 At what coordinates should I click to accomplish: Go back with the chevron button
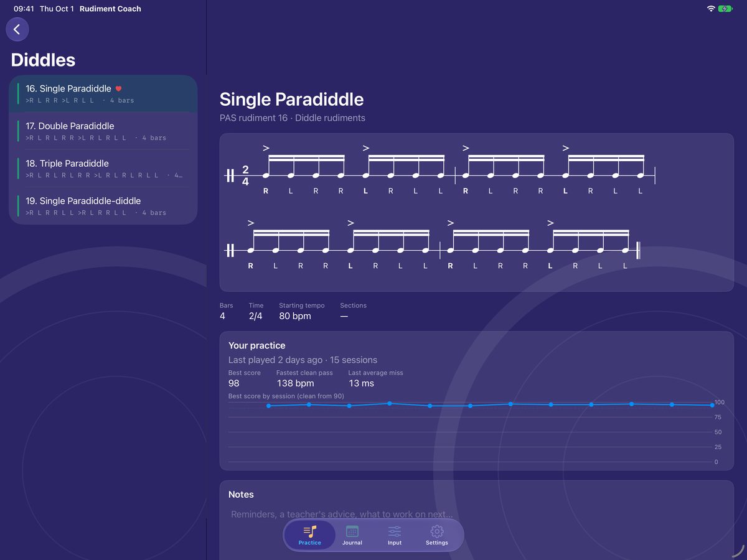pos(17,29)
